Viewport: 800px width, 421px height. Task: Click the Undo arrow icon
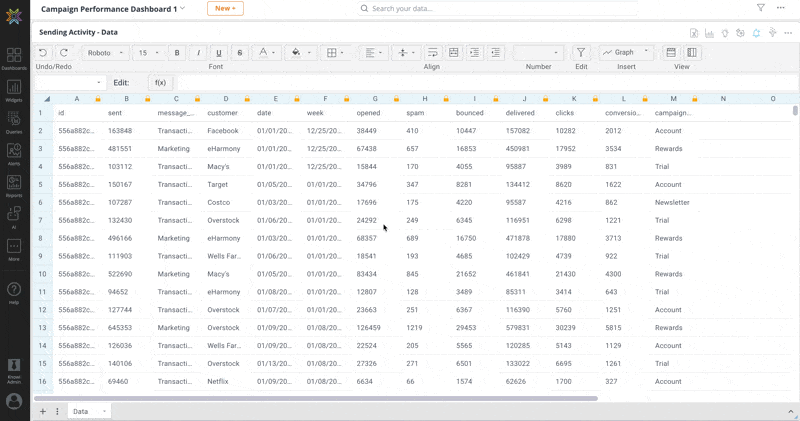43,53
